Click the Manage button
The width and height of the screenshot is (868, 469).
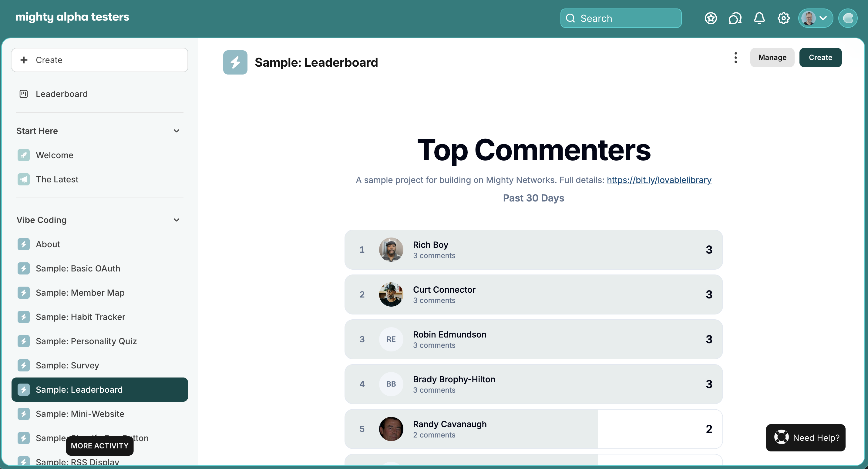772,58
